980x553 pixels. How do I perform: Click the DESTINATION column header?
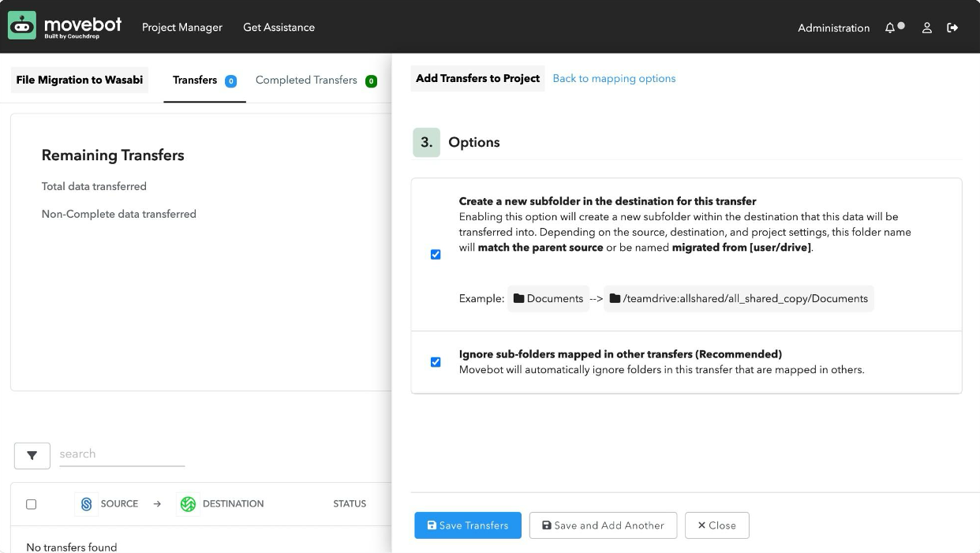[234, 504]
